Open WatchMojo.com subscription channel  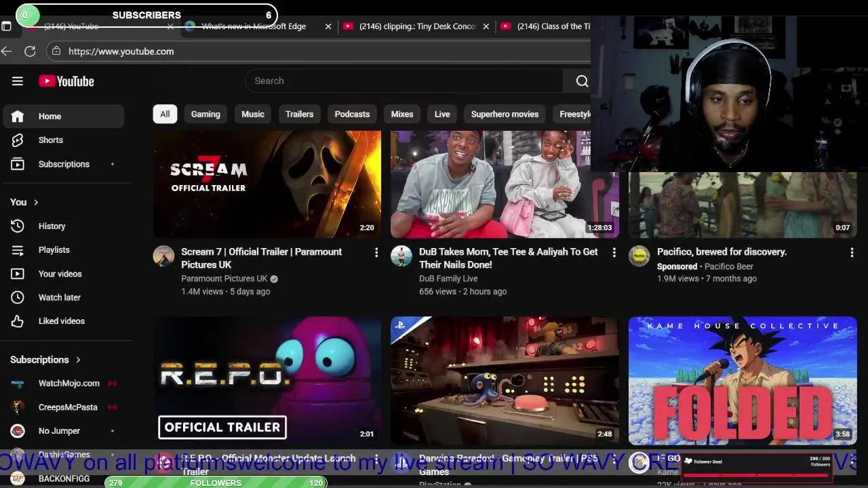64,384
